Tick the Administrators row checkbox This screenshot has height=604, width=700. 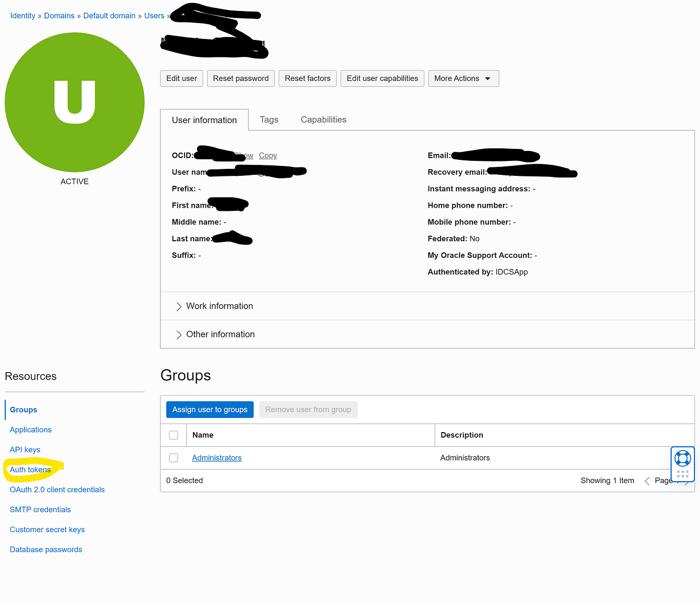point(173,458)
